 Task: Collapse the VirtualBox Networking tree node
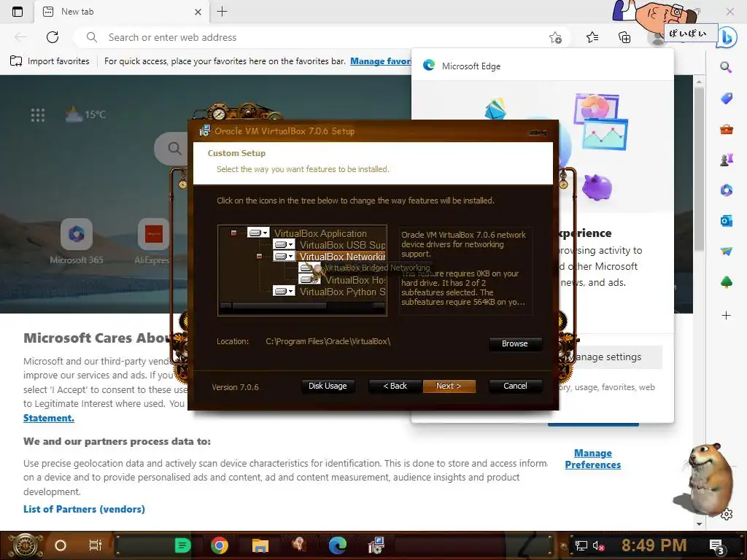click(259, 256)
